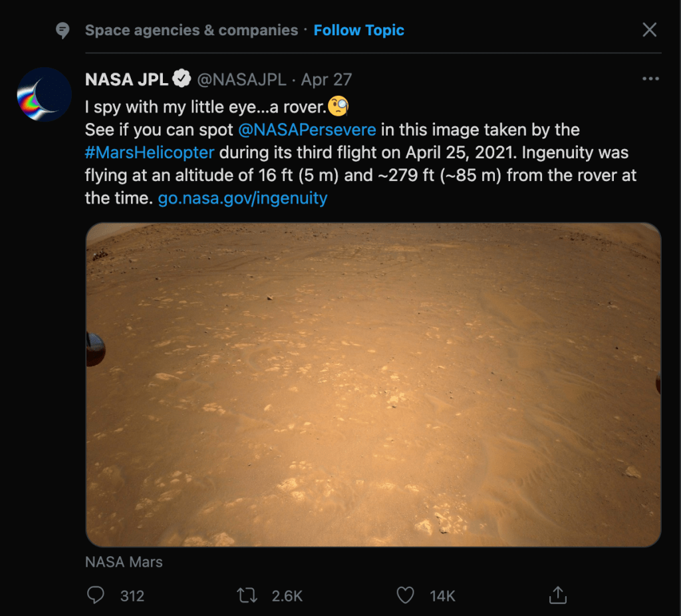Open the @NASAPersevere mention link
The width and height of the screenshot is (681, 616).
point(307,129)
